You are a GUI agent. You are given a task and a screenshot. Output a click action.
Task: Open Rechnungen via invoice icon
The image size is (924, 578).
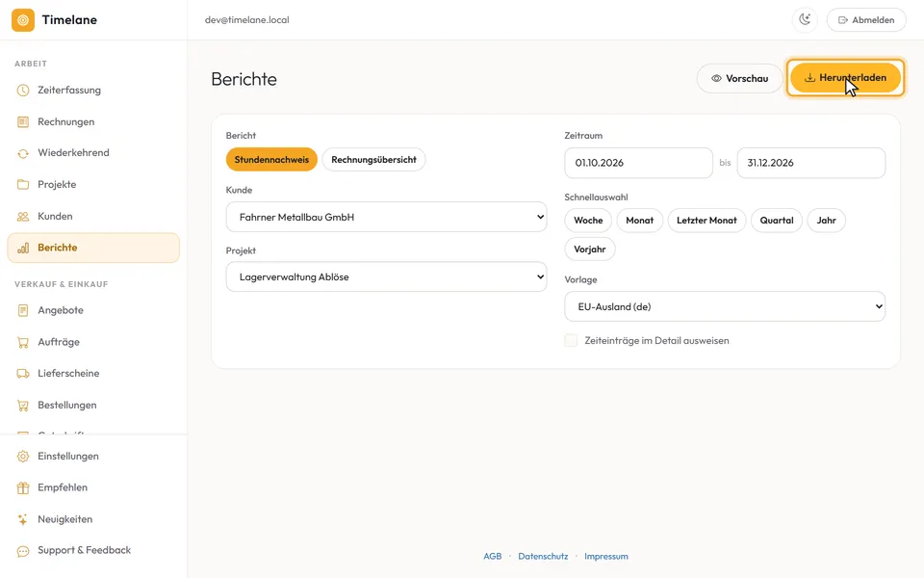(23, 122)
